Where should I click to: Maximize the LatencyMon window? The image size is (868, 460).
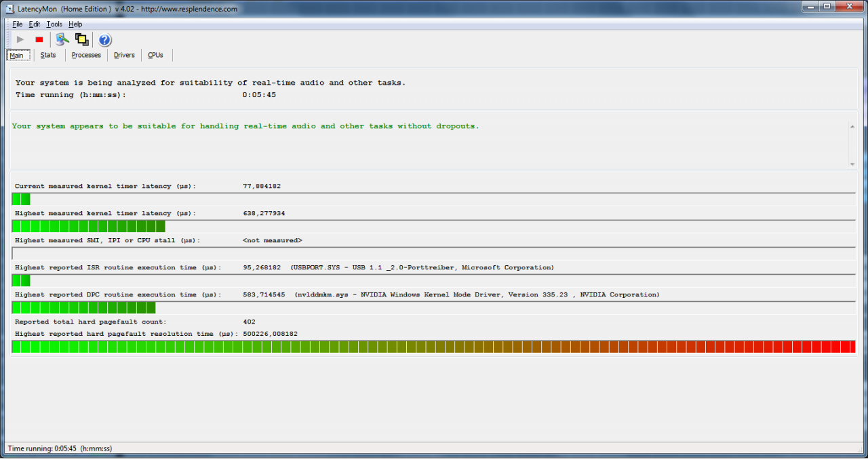click(827, 7)
